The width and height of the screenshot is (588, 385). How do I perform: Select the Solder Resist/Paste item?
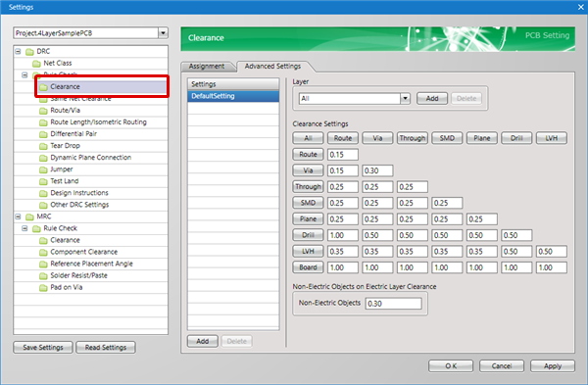pos(78,275)
